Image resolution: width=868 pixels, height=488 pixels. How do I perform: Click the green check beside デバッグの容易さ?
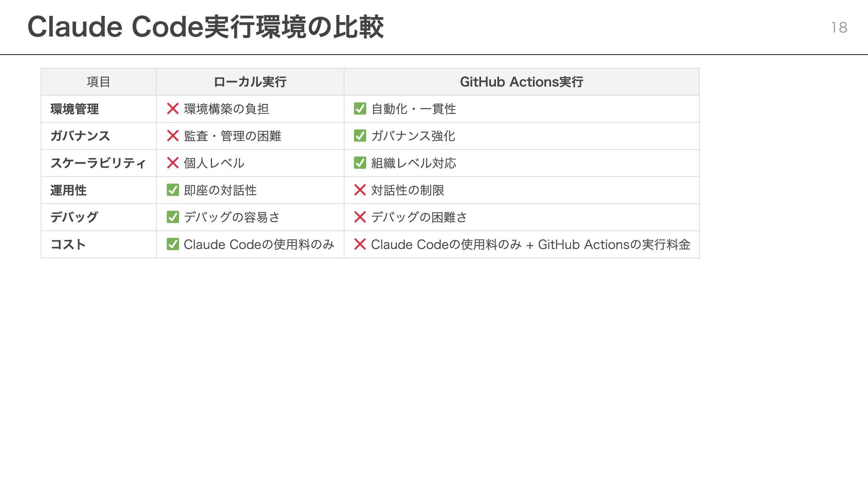point(173,217)
